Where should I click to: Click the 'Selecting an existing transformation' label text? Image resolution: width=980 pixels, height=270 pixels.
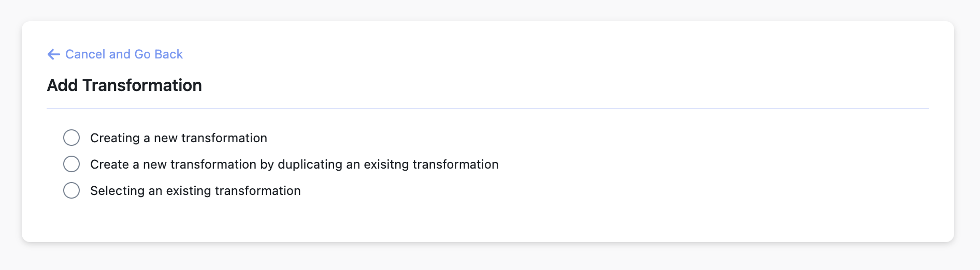click(195, 191)
